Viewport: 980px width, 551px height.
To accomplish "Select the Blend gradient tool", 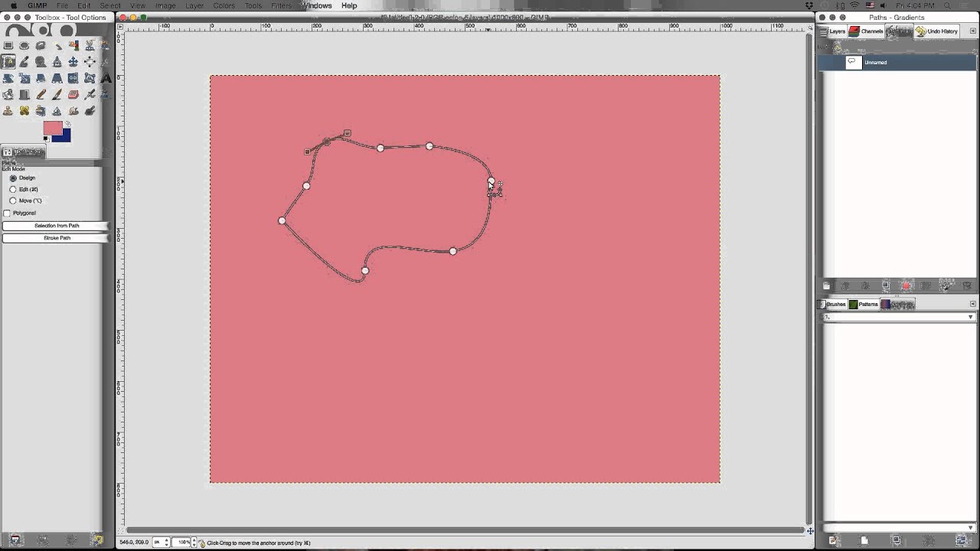I will pos(24,95).
